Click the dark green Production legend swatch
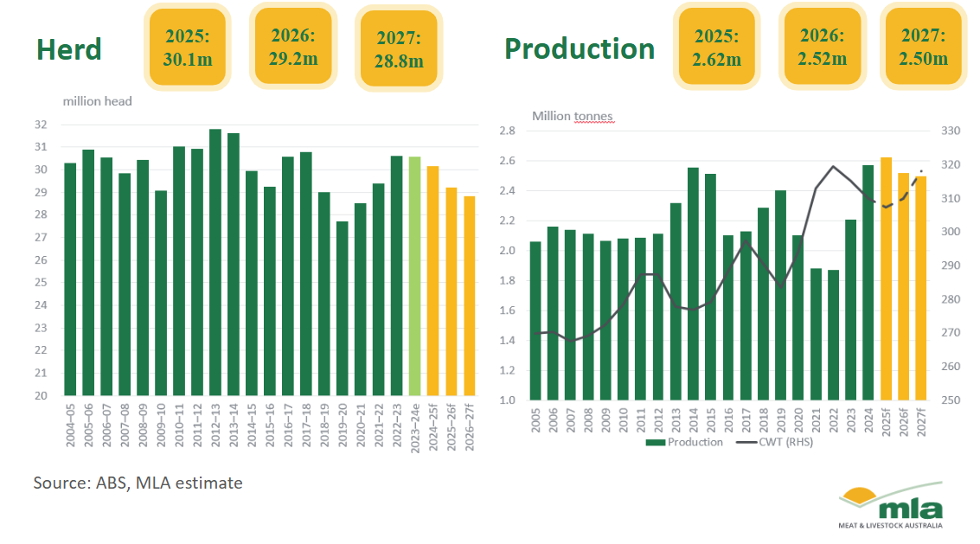The width and height of the screenshot is (980, 544). click(655, 443)
